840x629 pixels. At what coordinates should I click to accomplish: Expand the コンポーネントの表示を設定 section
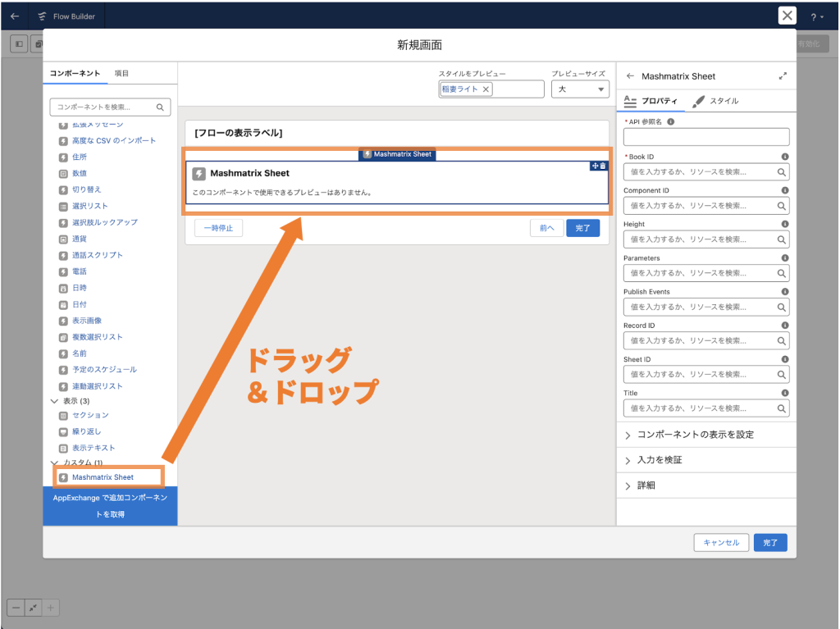pyautogui.click(x=695, y=435)
